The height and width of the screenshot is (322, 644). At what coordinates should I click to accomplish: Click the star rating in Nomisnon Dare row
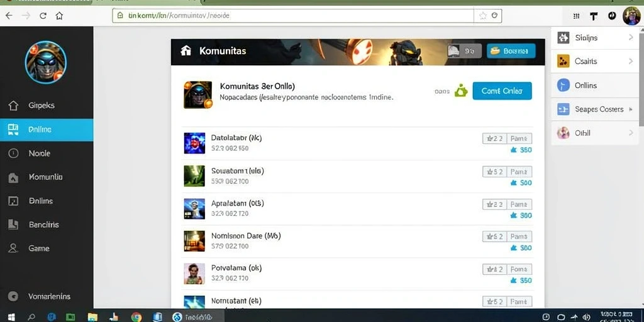click(494, 236)
